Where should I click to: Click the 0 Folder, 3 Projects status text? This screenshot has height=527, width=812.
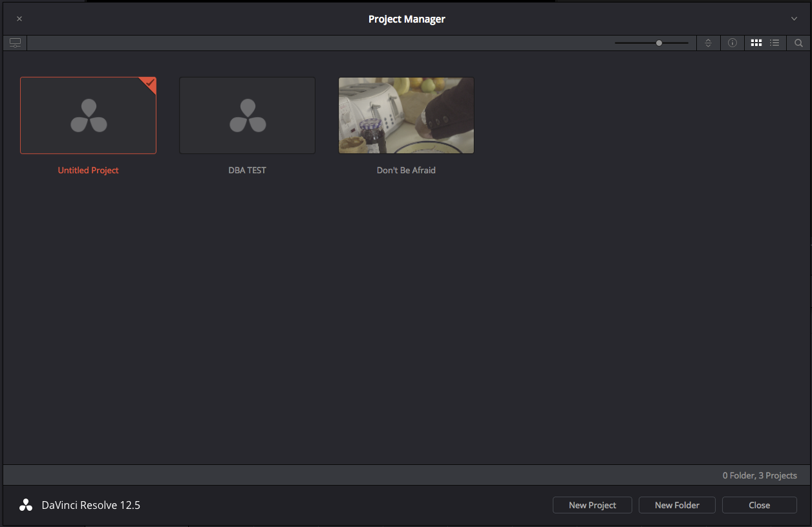(x=760, y=475)
